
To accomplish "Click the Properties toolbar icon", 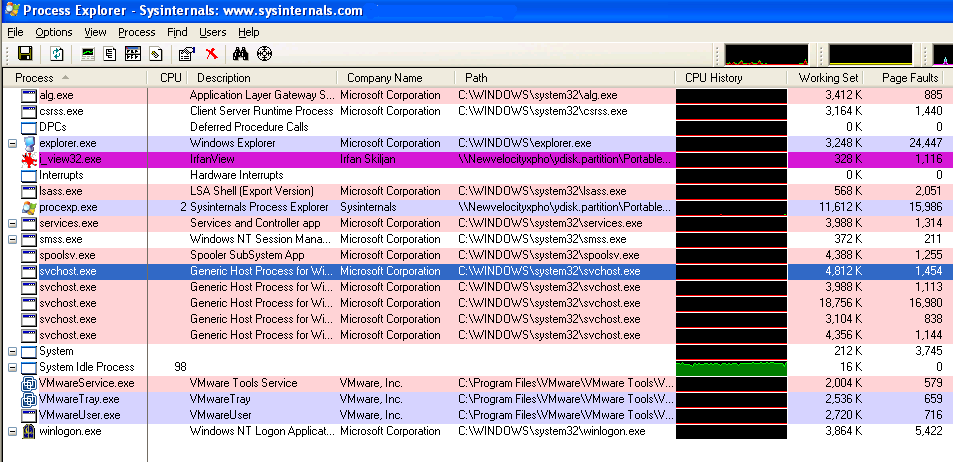I will (183, 53).
